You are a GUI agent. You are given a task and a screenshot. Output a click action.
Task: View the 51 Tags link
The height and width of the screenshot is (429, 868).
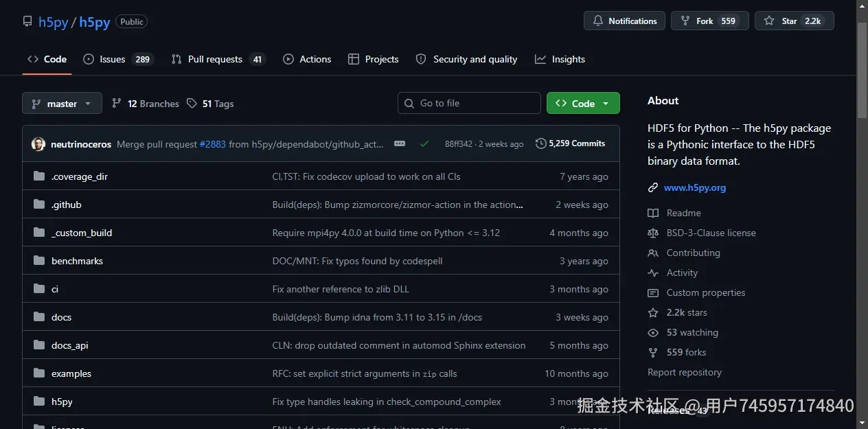point(210,104)
